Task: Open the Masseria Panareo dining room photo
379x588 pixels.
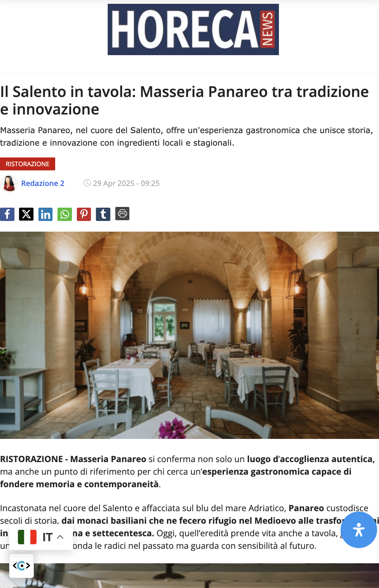Action: coord(189,335)
